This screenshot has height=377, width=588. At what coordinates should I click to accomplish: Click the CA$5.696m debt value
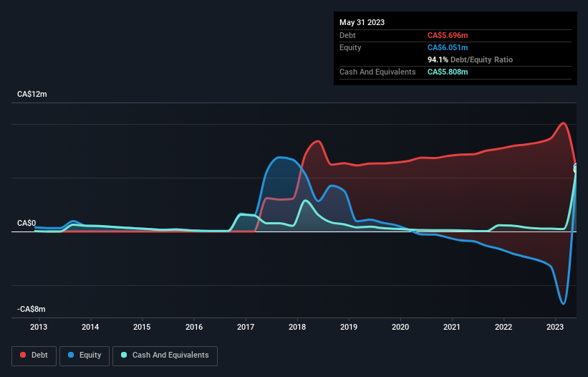448,35
